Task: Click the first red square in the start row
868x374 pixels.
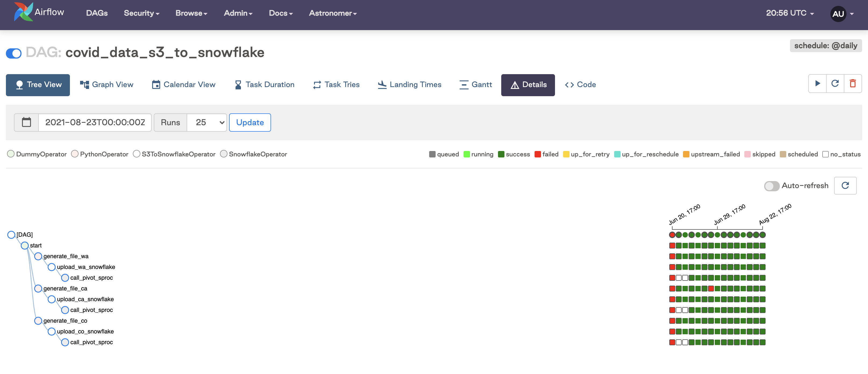Action: (x=672, y=245)
